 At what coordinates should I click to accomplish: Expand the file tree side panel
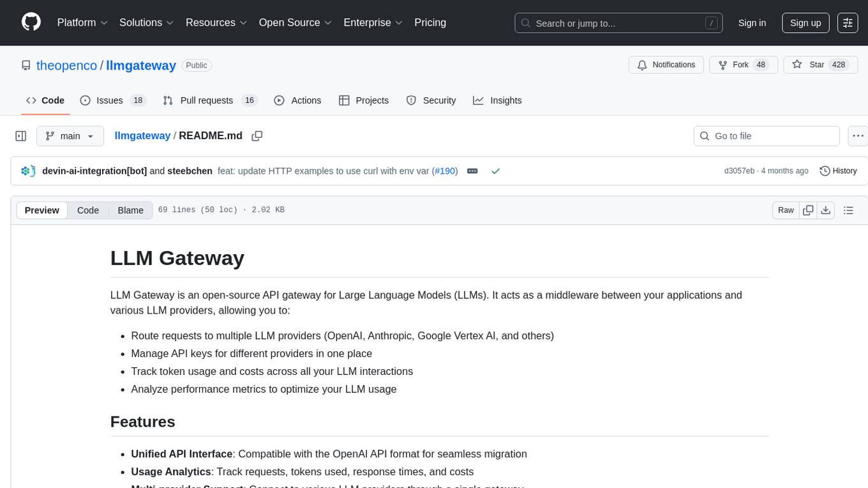[21, 136]
